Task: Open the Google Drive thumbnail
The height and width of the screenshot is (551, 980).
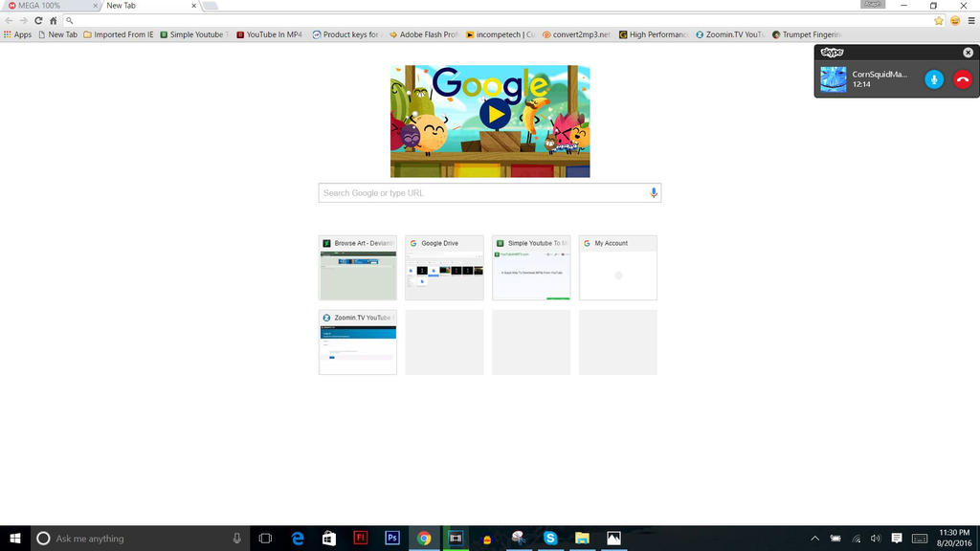Action: point(444,268)
